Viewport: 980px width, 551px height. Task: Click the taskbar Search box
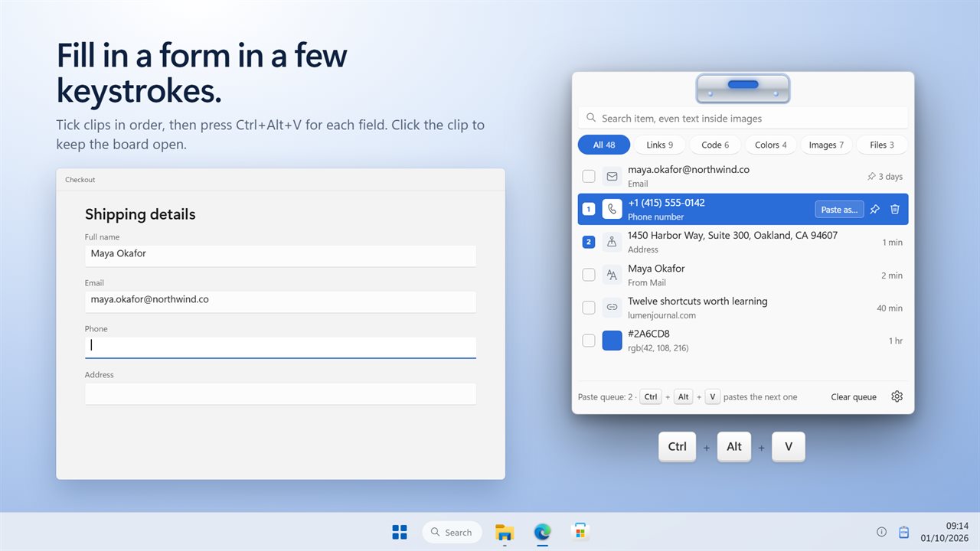452,532
